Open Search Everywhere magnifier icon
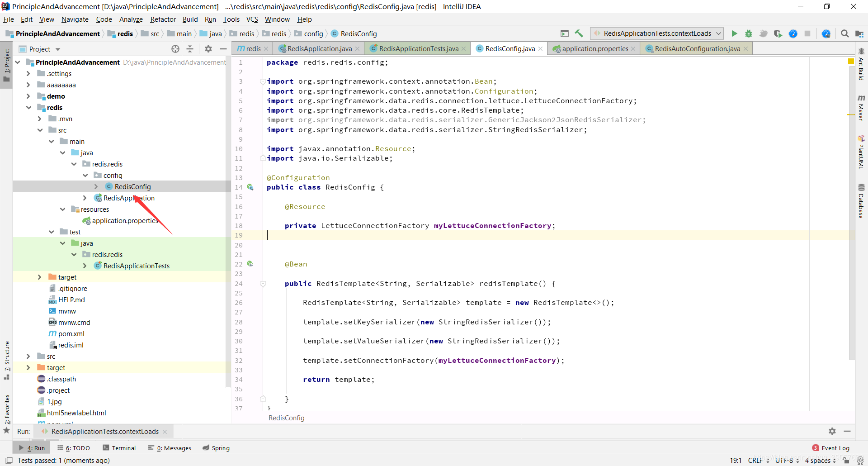 pyautogui.click(x=844, y=33)
